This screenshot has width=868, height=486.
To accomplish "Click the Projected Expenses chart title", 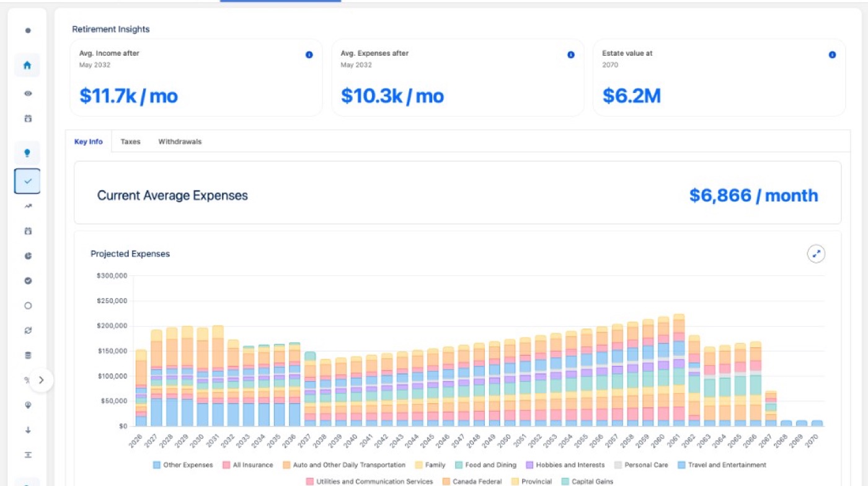I will (x=130, y=254).
